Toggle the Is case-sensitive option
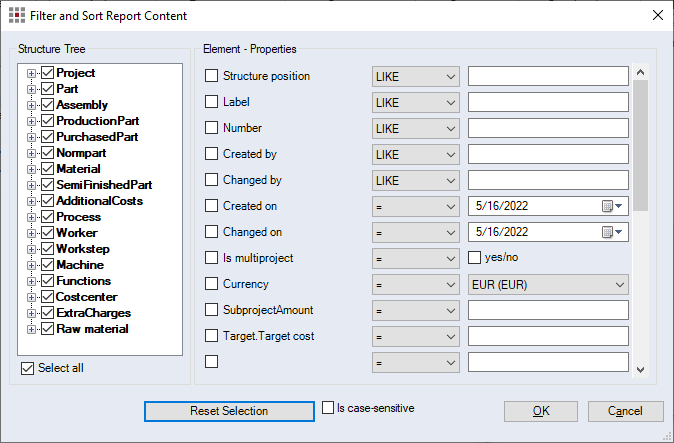Screen dimensions: 674x443 click(x=329, y=408)
